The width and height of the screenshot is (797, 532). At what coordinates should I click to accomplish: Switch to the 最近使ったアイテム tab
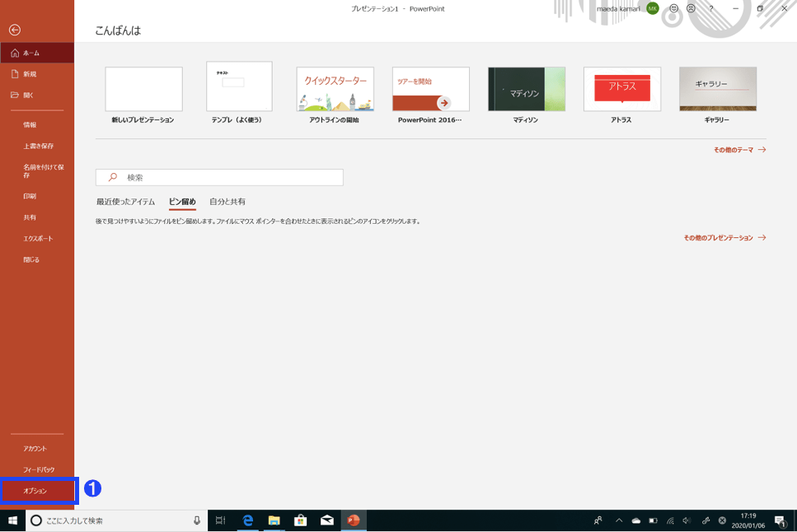pyautogui.click(x=125, y=202)
